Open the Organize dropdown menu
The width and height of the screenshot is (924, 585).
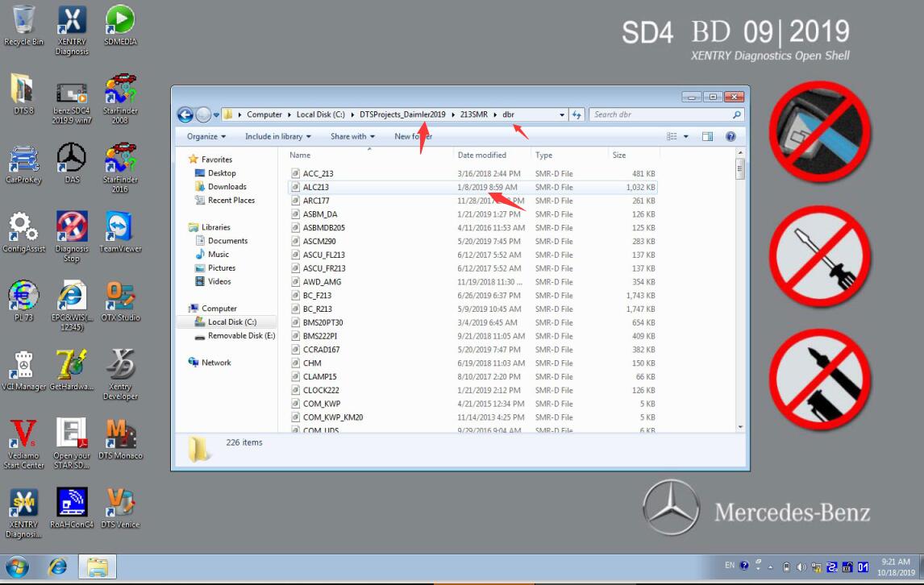pos(206,137)
